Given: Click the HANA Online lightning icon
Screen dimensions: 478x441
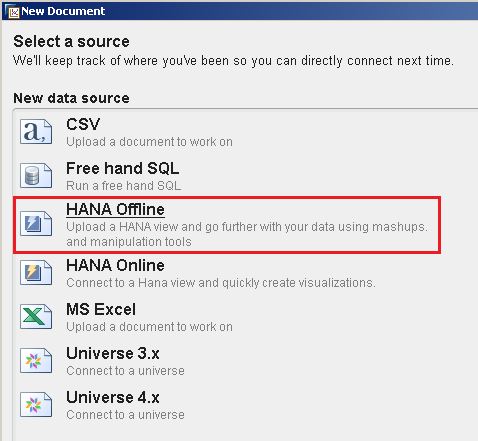Looking at the screenshot, I should (36, 273).
